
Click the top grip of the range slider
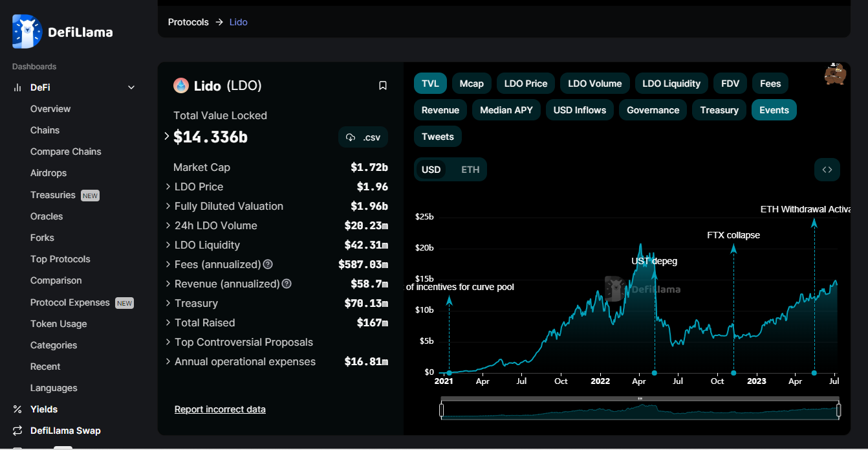pos(640,398)
